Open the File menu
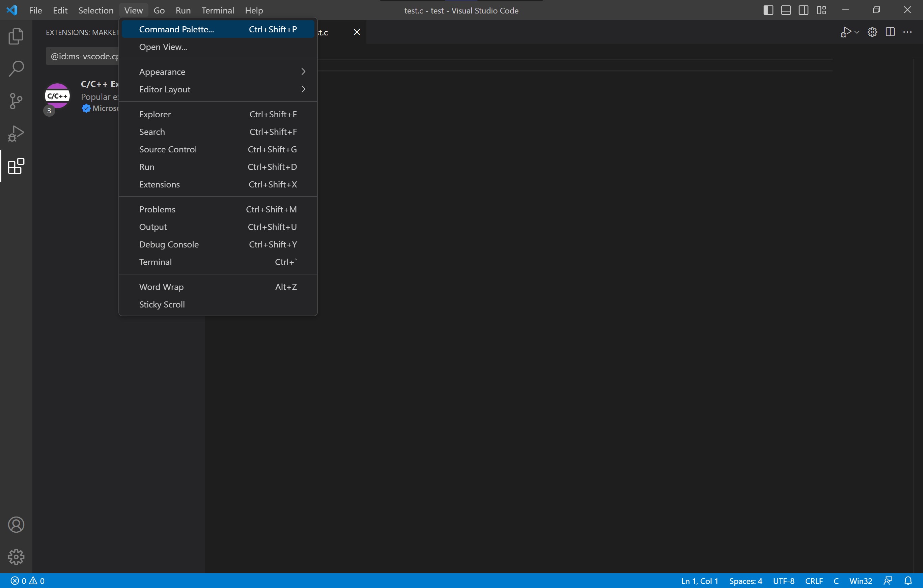This screenshot has height=588, width=923. pos(35,10)
